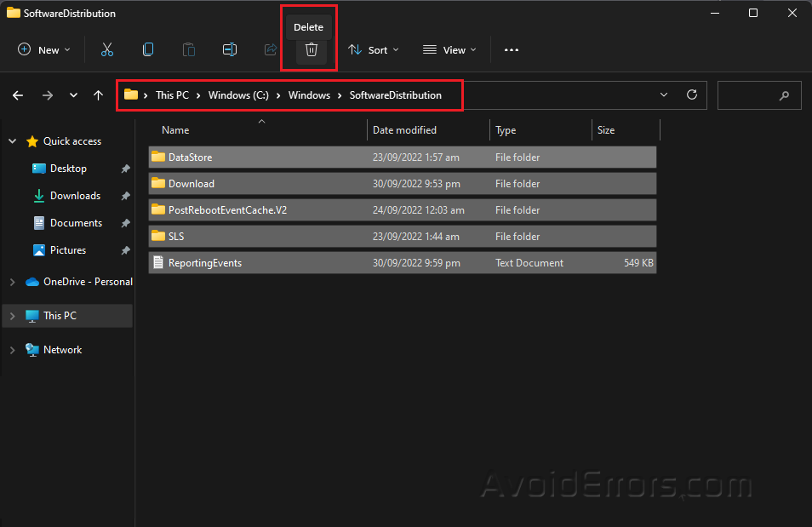Open the New item dropdown
Image resolution: width=812 pixels, height=527 pixels.
coord(44,50)
